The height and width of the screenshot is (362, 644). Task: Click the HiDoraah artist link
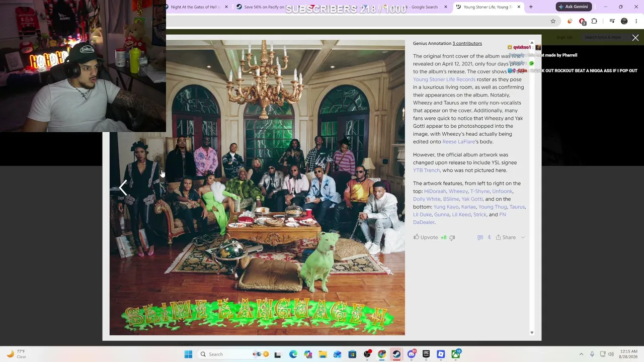[x=435, y=192]
